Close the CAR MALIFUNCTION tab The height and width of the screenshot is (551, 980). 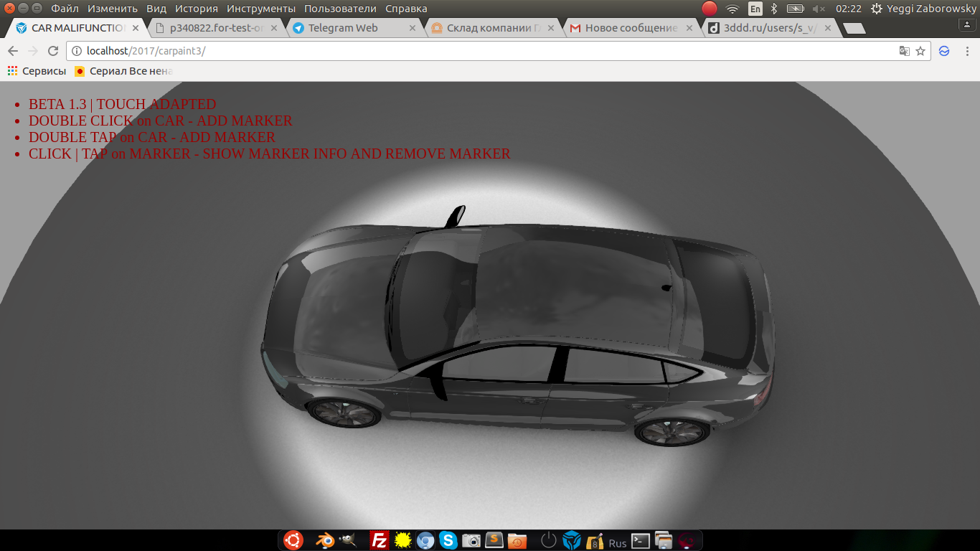[x=136, y=28]
